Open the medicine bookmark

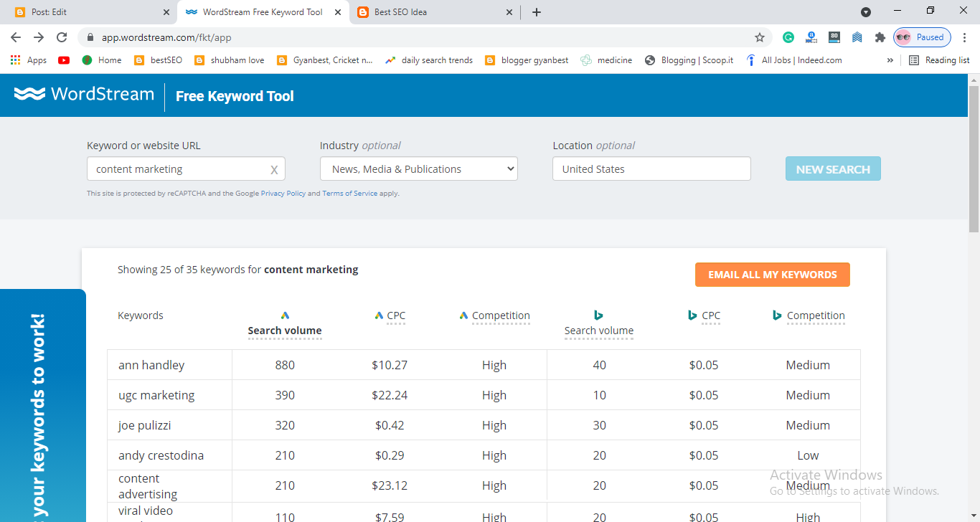607,60
